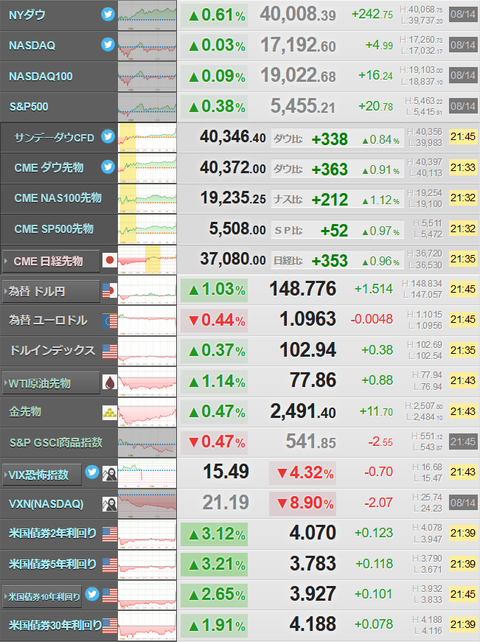The width and height of the screenshot is (480, 642).
Task: Click the gold bars icon by 金先物
Action: pyautogui.click(x=110, y=413)
